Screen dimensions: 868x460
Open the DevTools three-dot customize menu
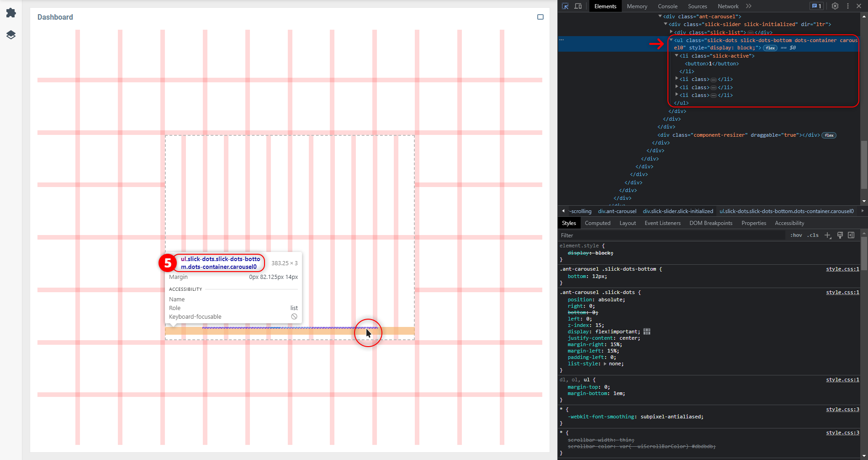coord(848,6)
